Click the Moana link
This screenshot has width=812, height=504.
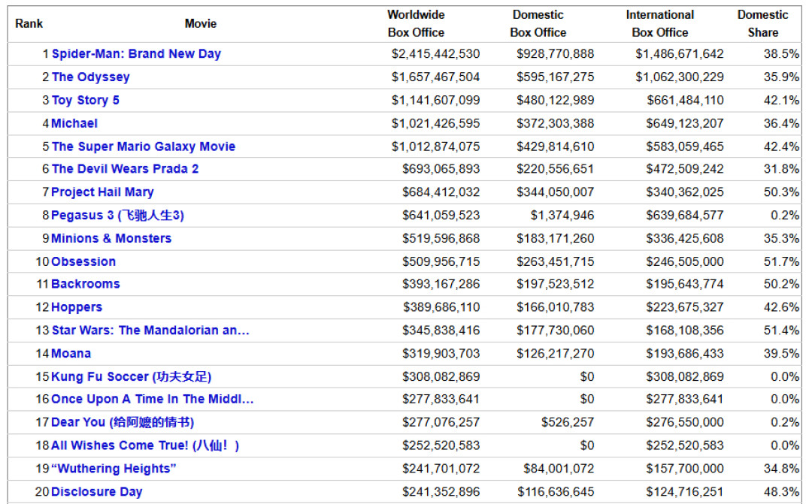[71, 354]
